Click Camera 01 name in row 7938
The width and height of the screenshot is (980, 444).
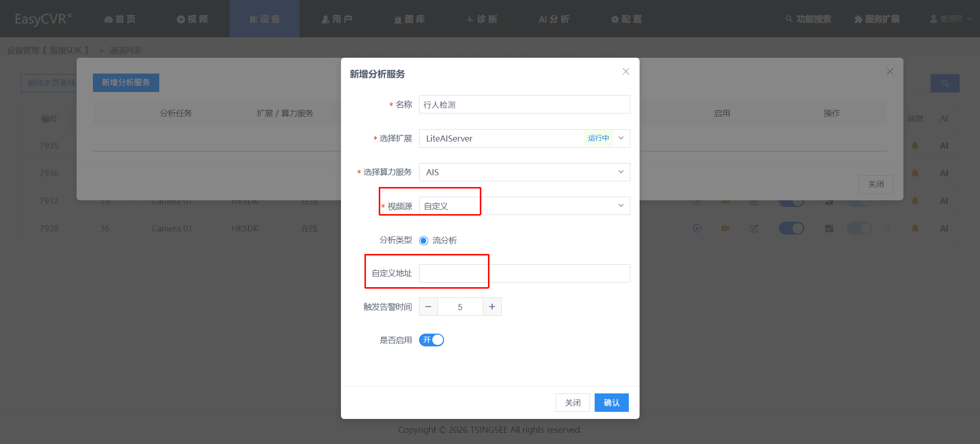click(x=171, y=228)
